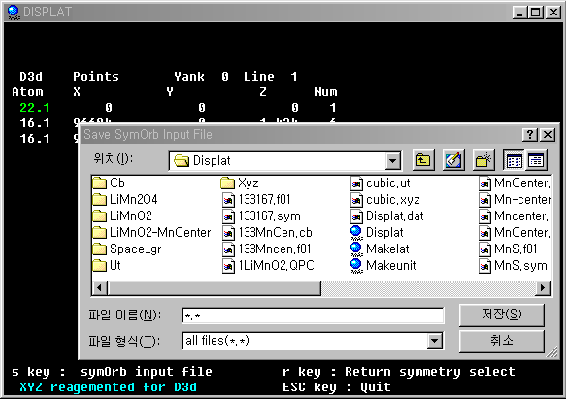
Task: Click the 취소 cancel button
Action: coord(502,341)
